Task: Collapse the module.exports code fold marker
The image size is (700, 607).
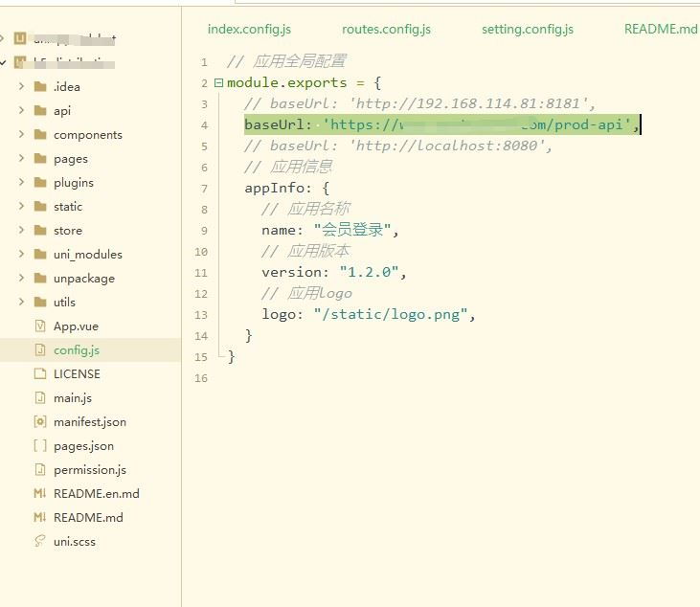Action: (218, 82)
